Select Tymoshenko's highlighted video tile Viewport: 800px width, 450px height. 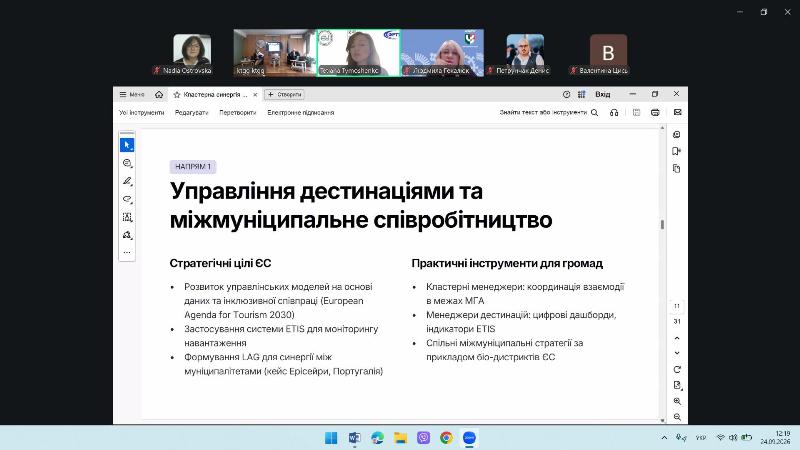(358, 53)
